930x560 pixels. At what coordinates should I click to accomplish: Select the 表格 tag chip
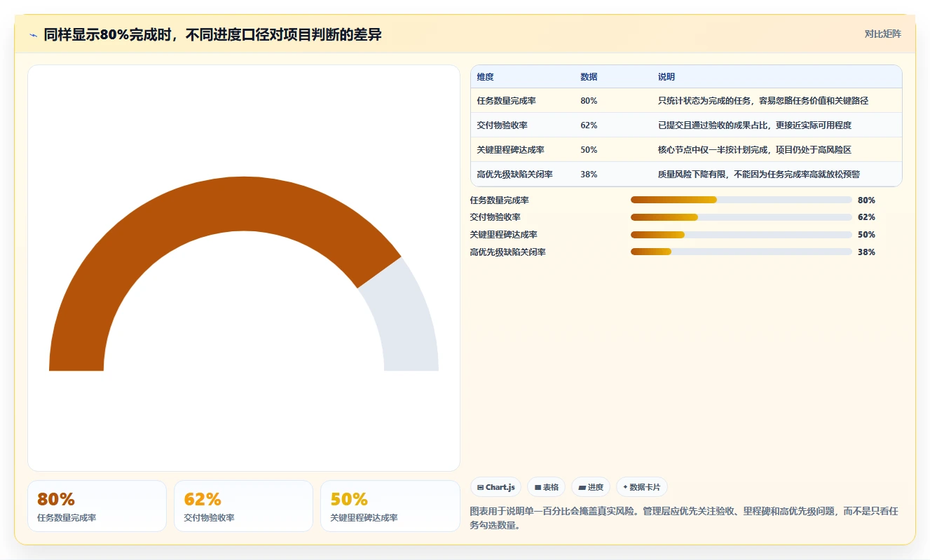tap(546, 487)
